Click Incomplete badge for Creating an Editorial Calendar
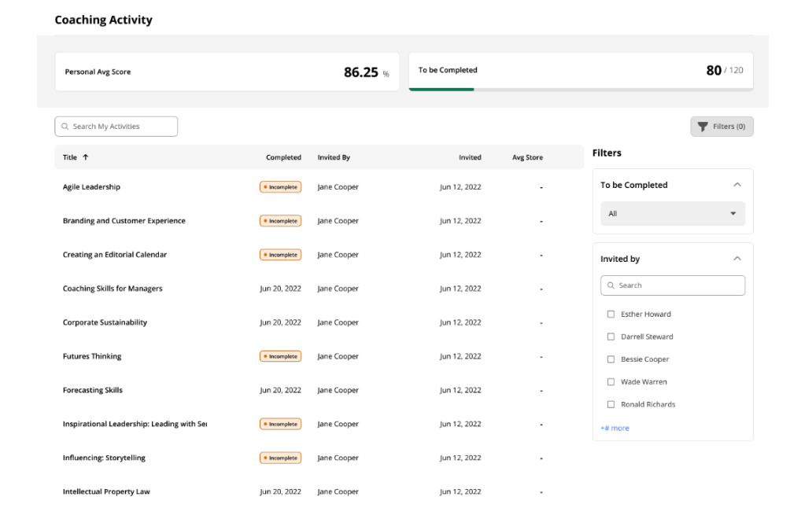This screenshot has height=530, width=812. click(280, 255)
